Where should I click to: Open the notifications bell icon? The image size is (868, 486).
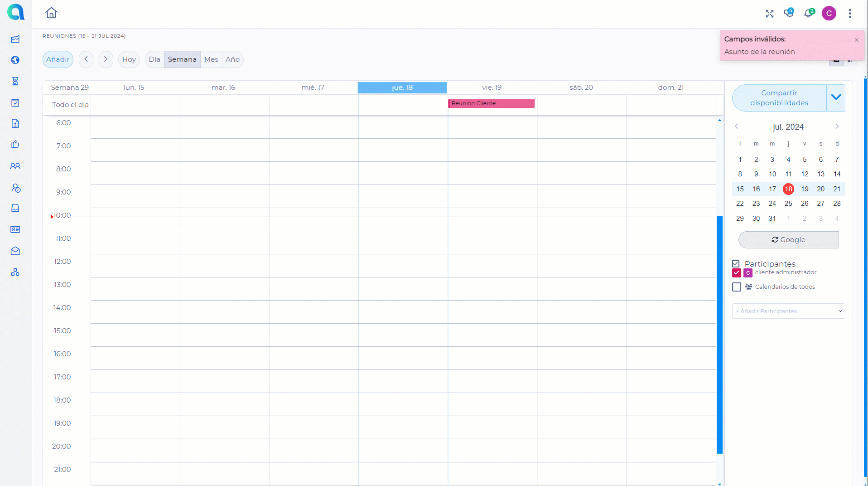tap(808, 14)
